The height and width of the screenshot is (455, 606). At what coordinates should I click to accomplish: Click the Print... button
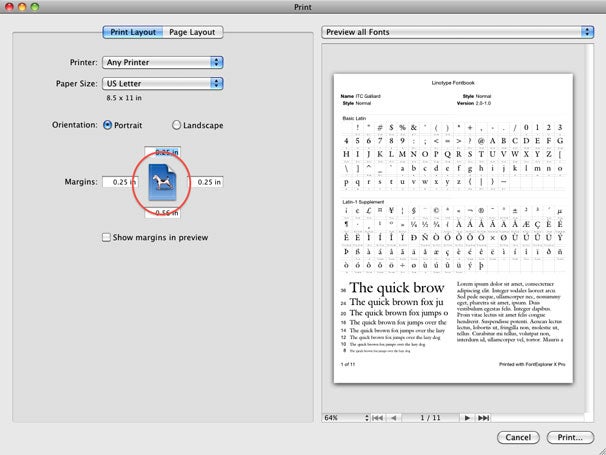pos(570,437)
